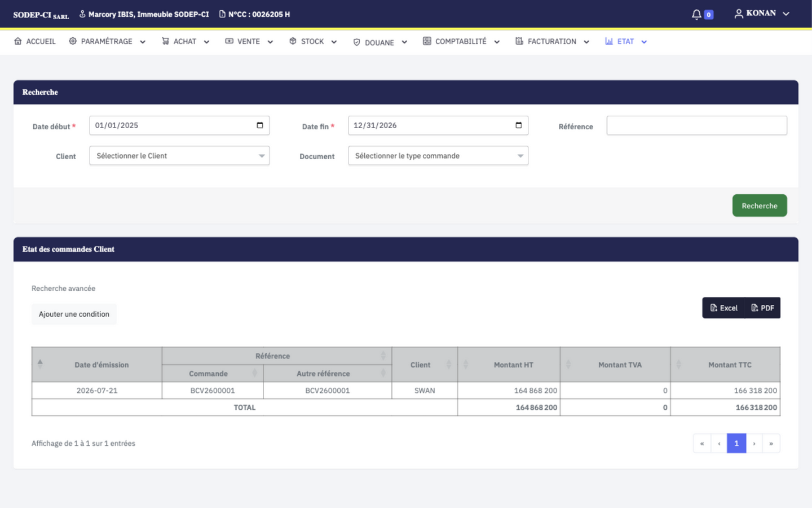Open the ACCUEIL menu item
Viewport: 812px width, 508px height.
point(35,41)
